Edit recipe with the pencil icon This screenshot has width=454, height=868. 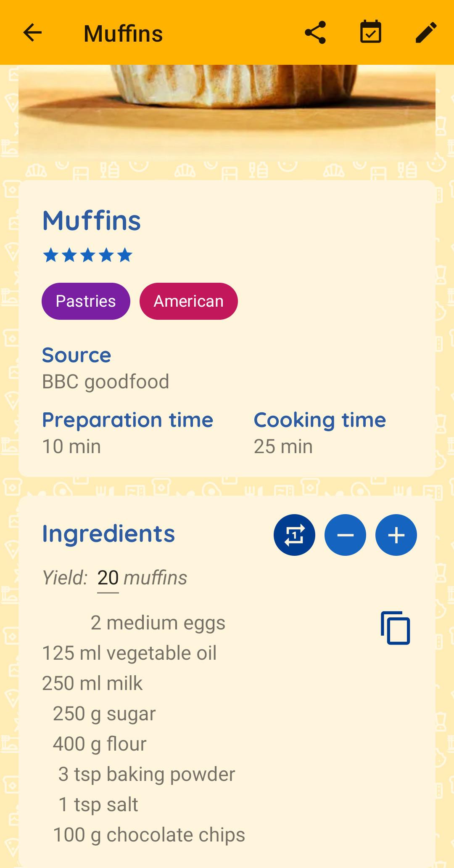coord(426,33)
